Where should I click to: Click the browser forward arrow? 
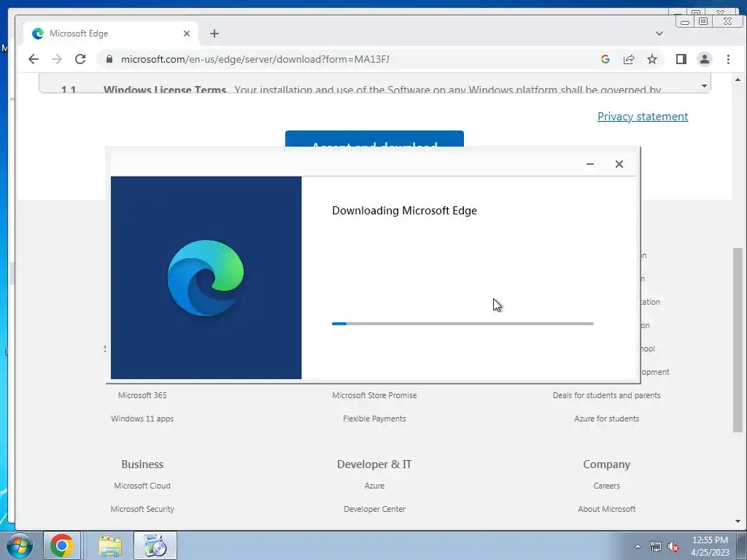click(57, 59)
